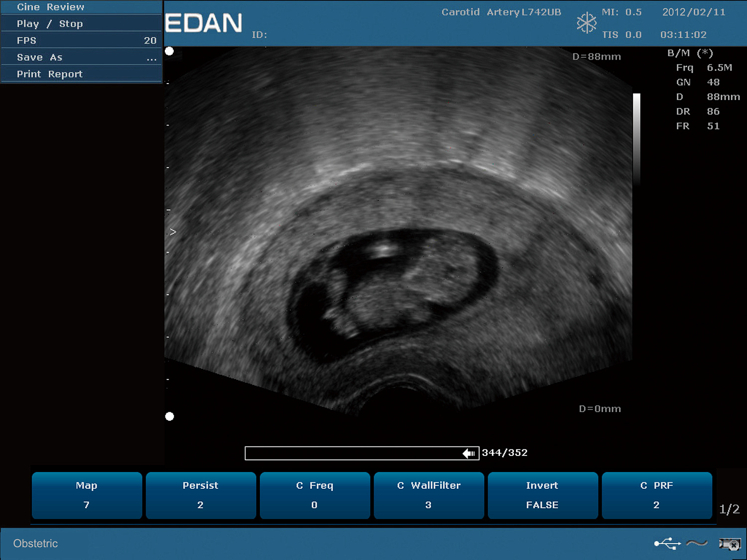This screenshot has width=747, height=560.
Task: Change the FPS 20 setting
Action: point(82,40)
